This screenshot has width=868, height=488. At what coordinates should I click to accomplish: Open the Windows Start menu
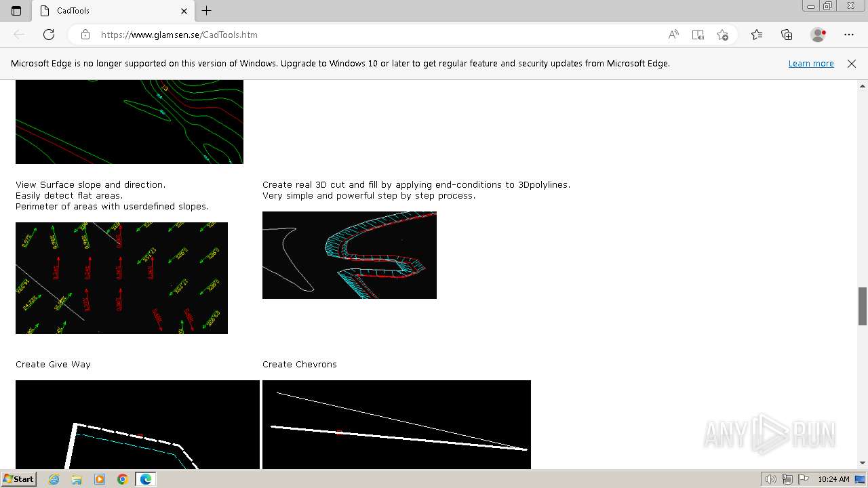coord(19,479)
